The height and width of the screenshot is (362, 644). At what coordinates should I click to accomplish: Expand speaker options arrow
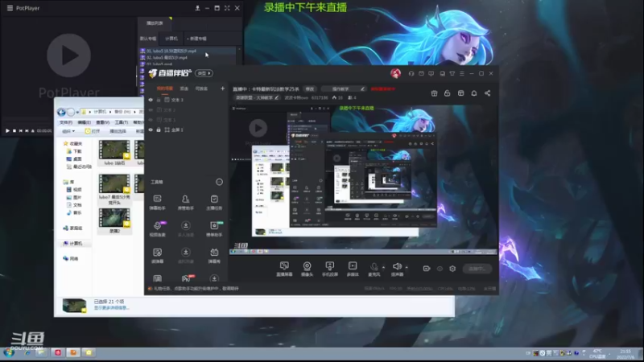click(x=407, y=267)
